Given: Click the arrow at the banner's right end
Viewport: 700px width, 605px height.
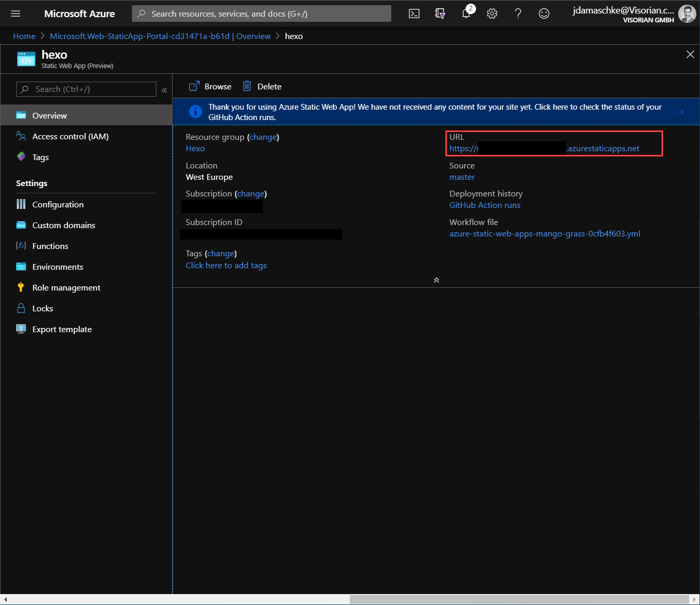Looking at the screenshot, I should (x=680, y=112).
